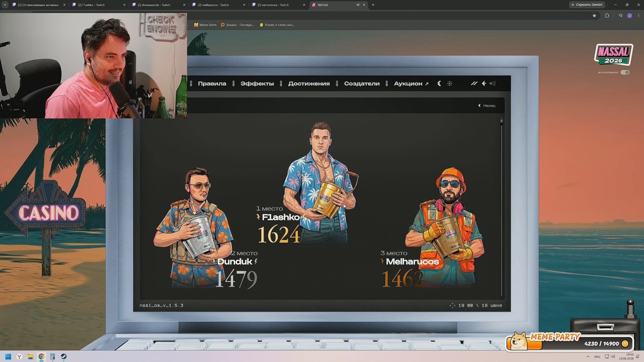Viewport: 644px width, 362px height.
Task: Click the bookmark star icon
Action: pyautogui.click(x=594, y=15)
